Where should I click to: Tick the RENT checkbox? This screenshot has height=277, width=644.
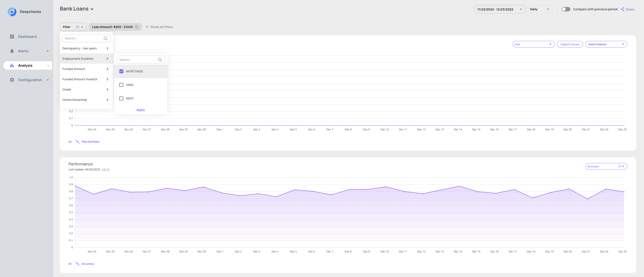click(121, 98)
